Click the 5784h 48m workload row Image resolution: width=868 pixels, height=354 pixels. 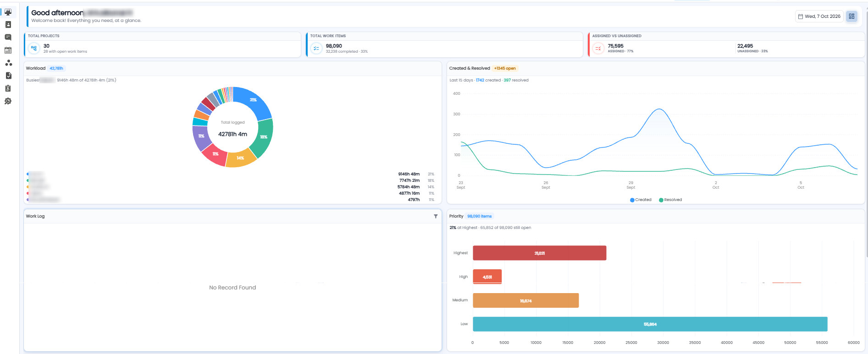(230, 187)
